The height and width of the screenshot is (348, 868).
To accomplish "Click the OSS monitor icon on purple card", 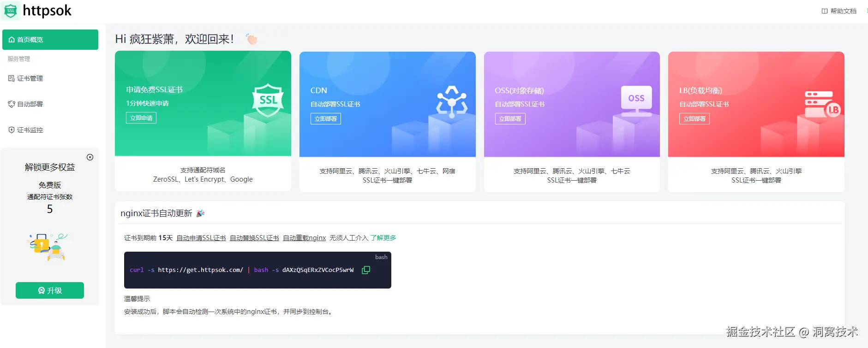I will pyautogui.click(x=636, y=101).
